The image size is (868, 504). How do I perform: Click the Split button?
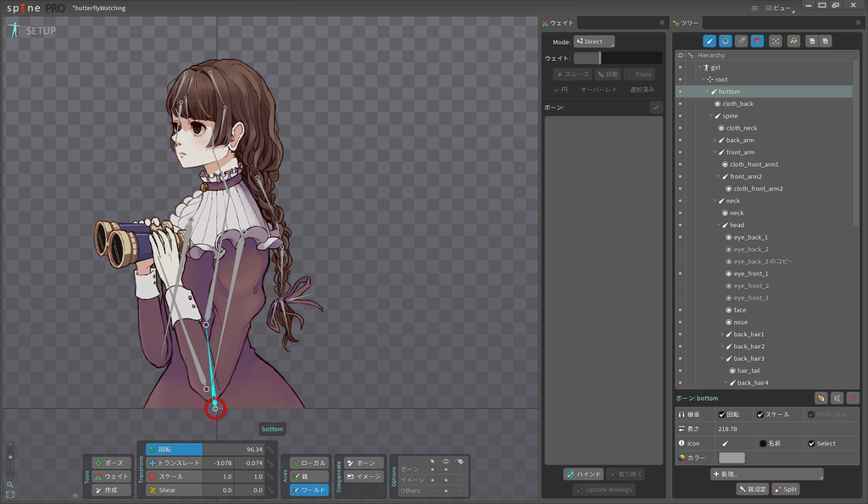(786, 489)
